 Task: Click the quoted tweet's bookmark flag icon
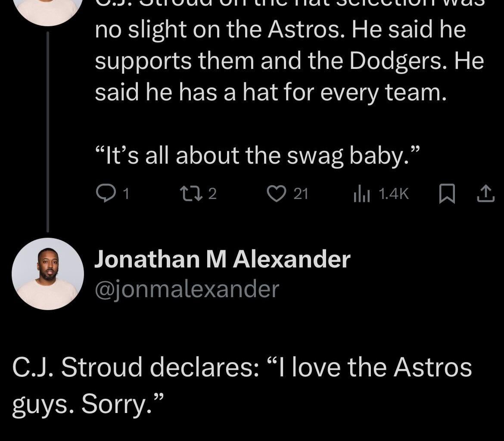coord(448,194)
